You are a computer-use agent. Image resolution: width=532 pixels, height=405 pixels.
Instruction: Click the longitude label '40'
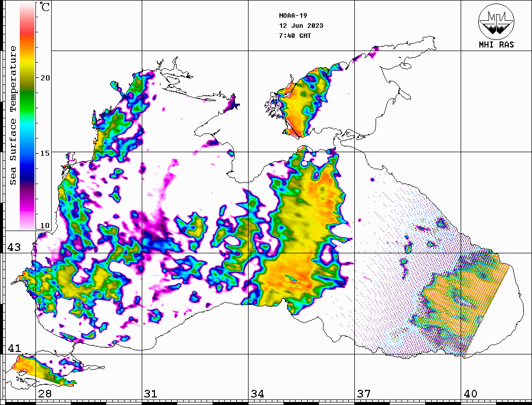[x=470, y=393]
